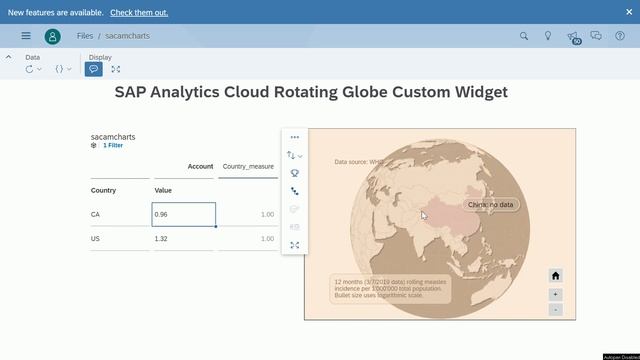This screenshot has height=360, width=640.
Task: Collapse the toolbar with the chevron
Action: pos(9,57)
